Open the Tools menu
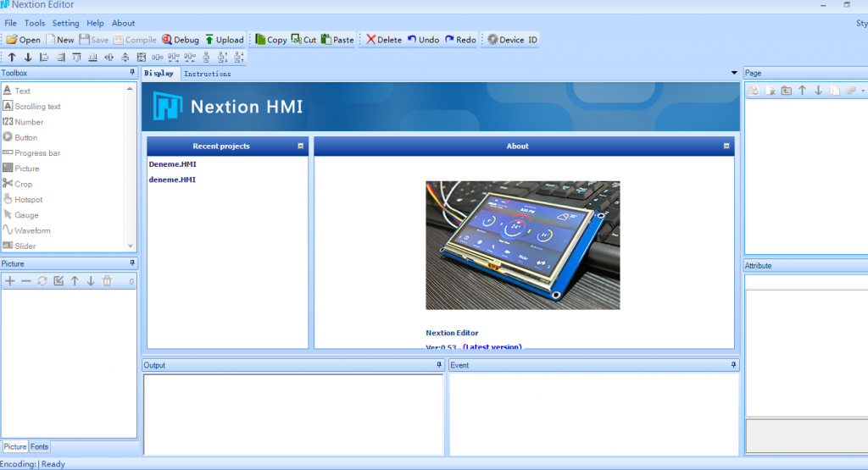The image size is (868, 470). 35,23
